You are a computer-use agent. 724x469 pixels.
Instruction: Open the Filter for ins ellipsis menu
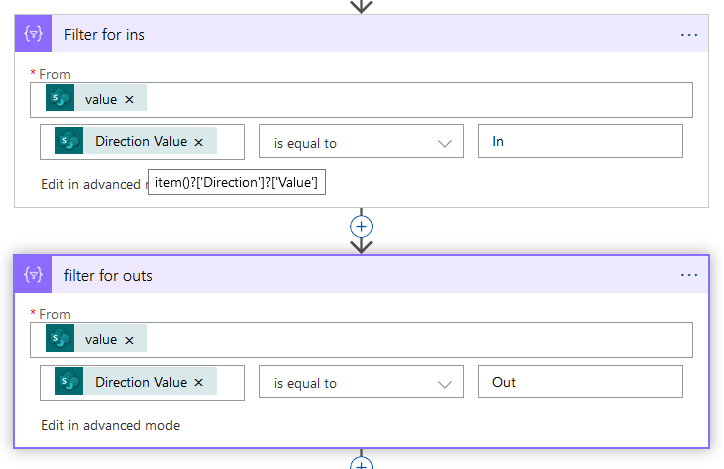(689, 34)
